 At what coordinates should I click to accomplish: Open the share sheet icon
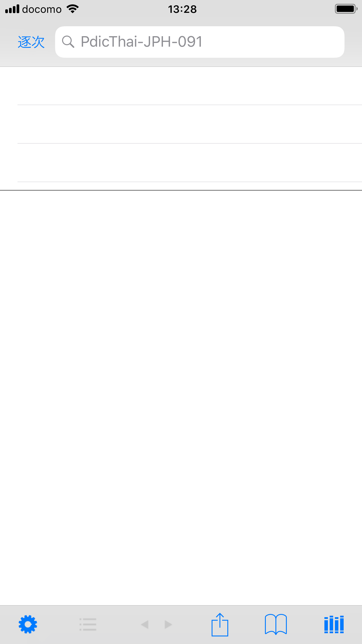220,624
